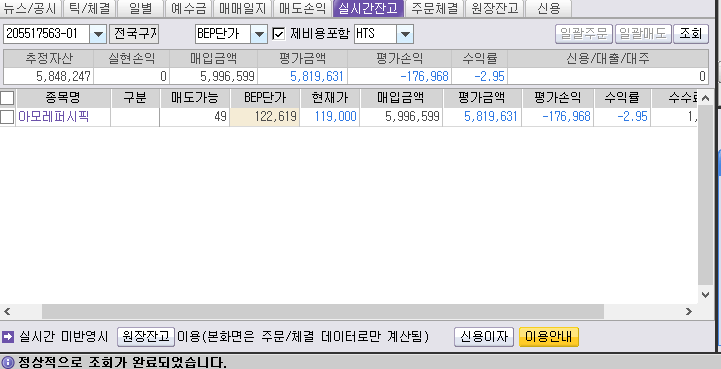Expand the account number dropdown arrow
Screen dimensions: 721x369
pyautogui.click(x=98, y=35)
